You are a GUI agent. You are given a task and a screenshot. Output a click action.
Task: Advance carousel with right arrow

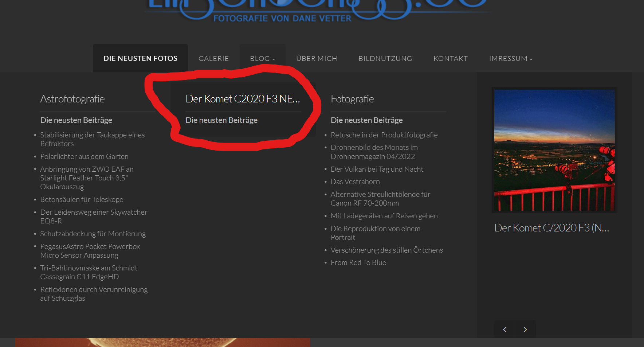pyautogui.click(x=525, y=330)
